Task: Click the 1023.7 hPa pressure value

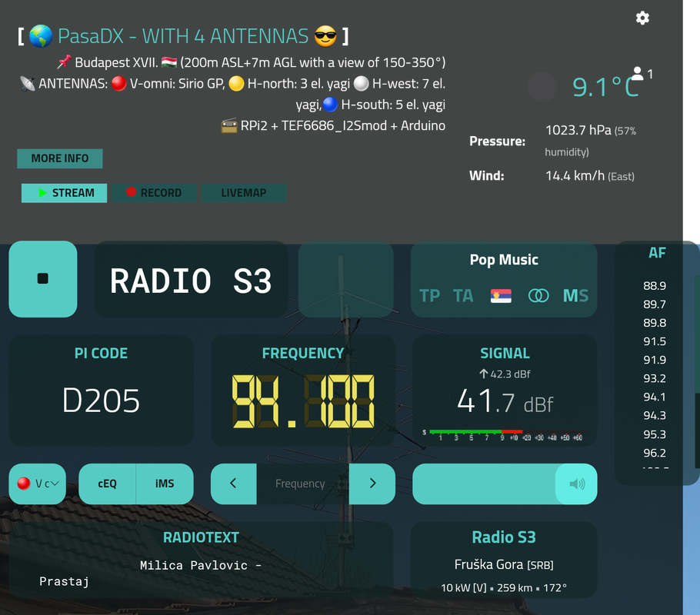Action: point(578,131)
